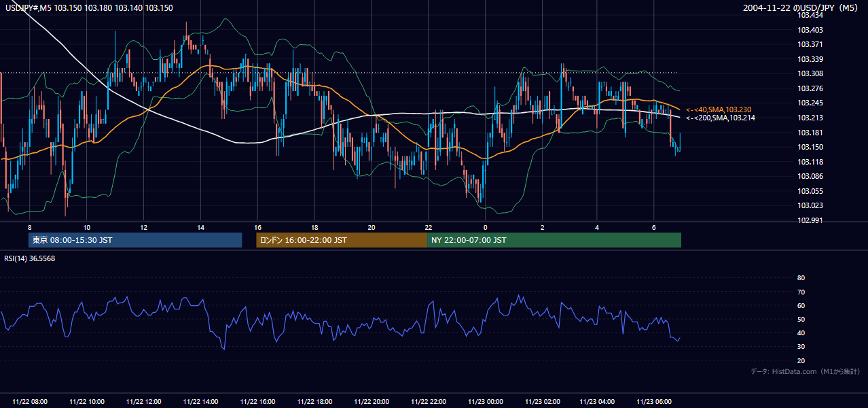Click hour marker 22 below price chart
The image size is (868, 408).
[429, 227]
